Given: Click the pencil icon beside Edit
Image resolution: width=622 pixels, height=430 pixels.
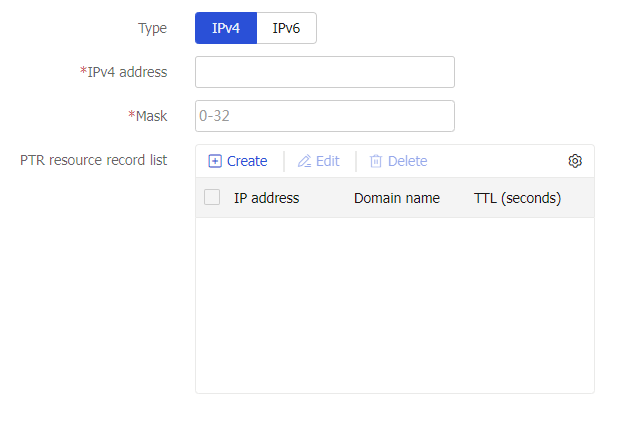Looking at the screenshot, I should point(304,161).
